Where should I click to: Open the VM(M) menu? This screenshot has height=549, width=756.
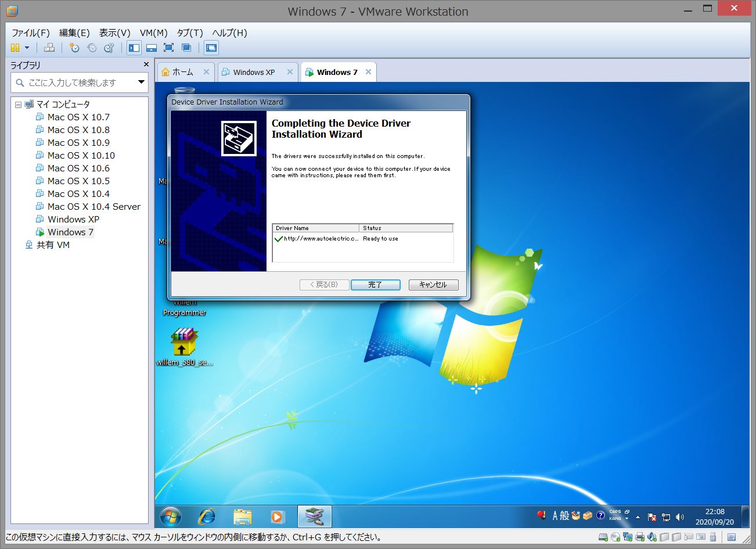(153, 33)
